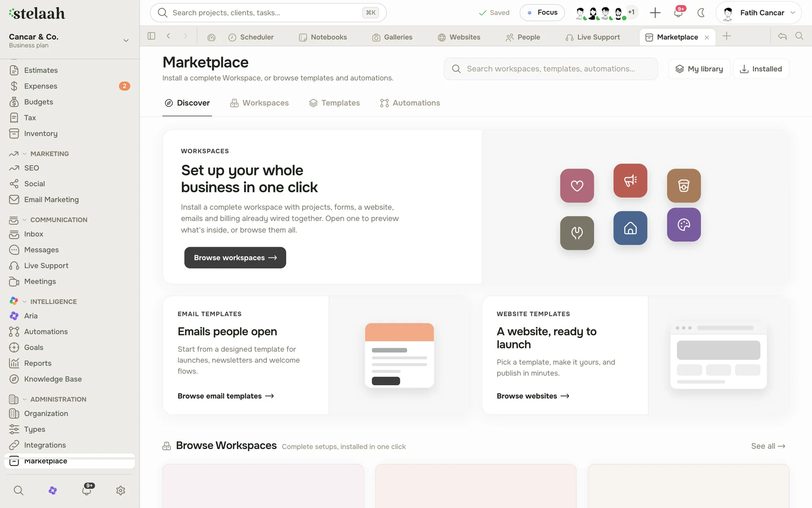
Task: Switch to the Scheduler tab
Action: pos(251,37)
